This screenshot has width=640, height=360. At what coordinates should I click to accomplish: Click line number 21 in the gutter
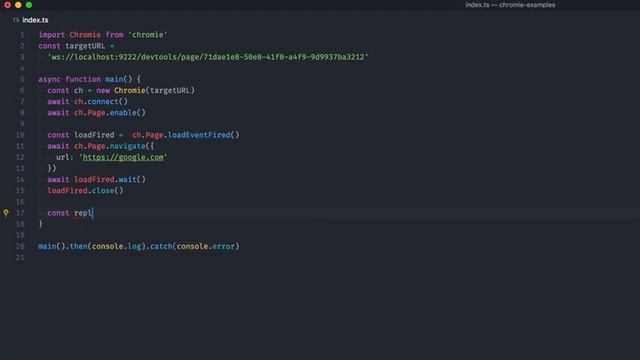click(20, 258)
